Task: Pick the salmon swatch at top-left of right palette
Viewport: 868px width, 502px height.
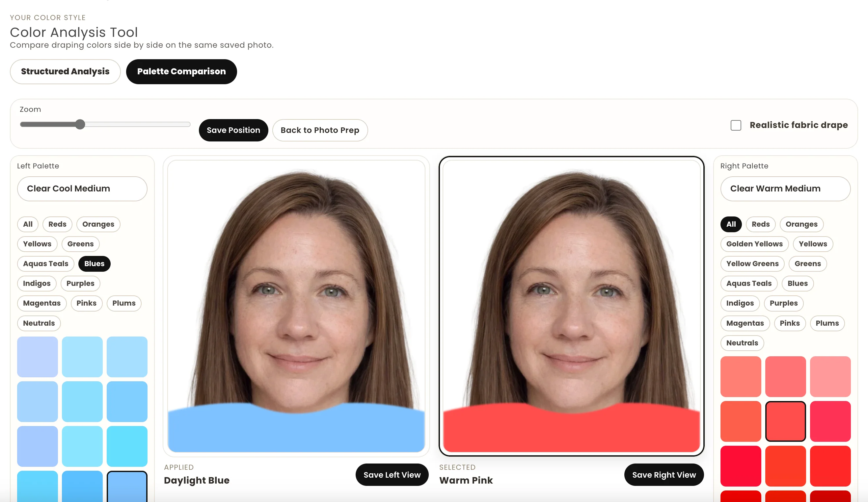Action: pyautogui.click(x=741, y=376)
